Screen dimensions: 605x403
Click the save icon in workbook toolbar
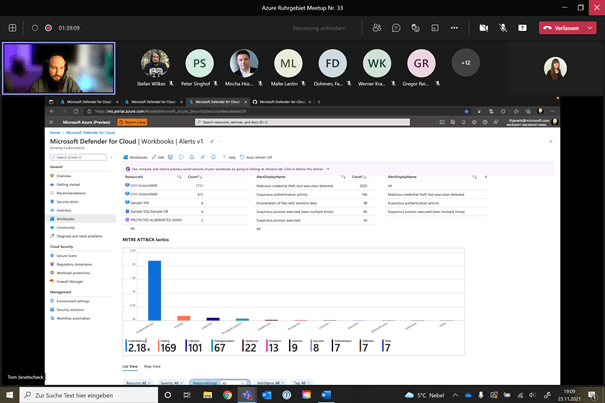click(170, 157)
